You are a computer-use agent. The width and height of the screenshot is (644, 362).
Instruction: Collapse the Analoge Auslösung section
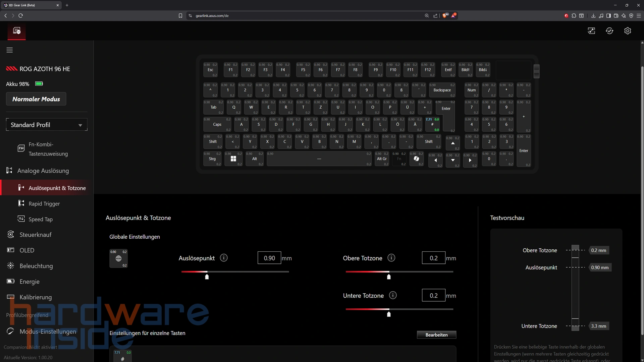point(43,171)
